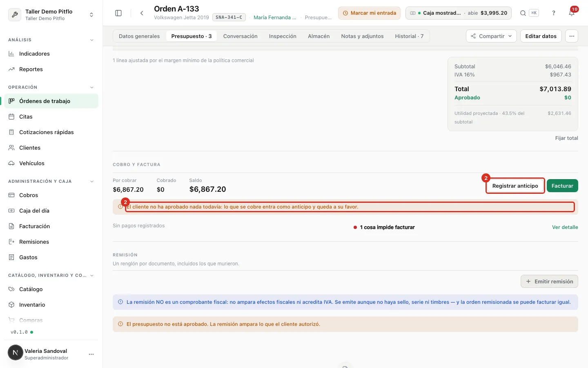Screen dimensions: 588x368
Task: Open notifications bell with 10 badge
Action: (572, 13)
